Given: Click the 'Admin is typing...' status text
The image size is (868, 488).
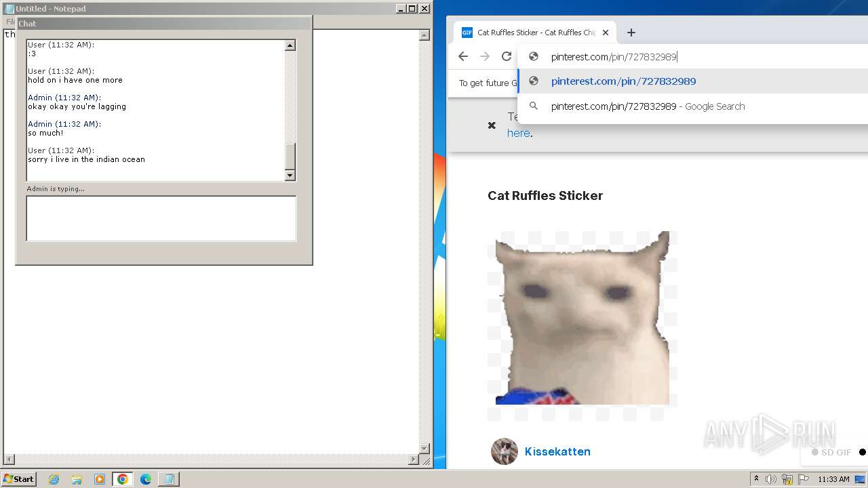Looking at the screenshot, I should tap(56, 189).
